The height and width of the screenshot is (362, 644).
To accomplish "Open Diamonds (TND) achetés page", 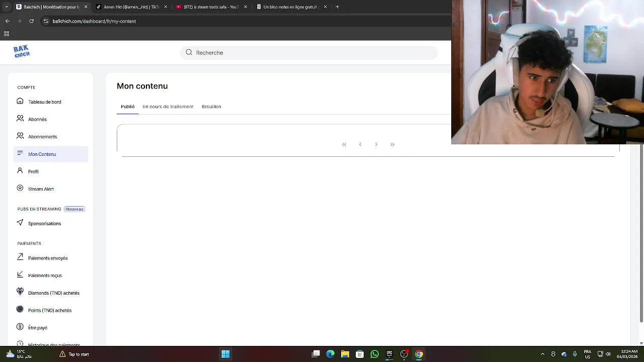I will (54, 293).
